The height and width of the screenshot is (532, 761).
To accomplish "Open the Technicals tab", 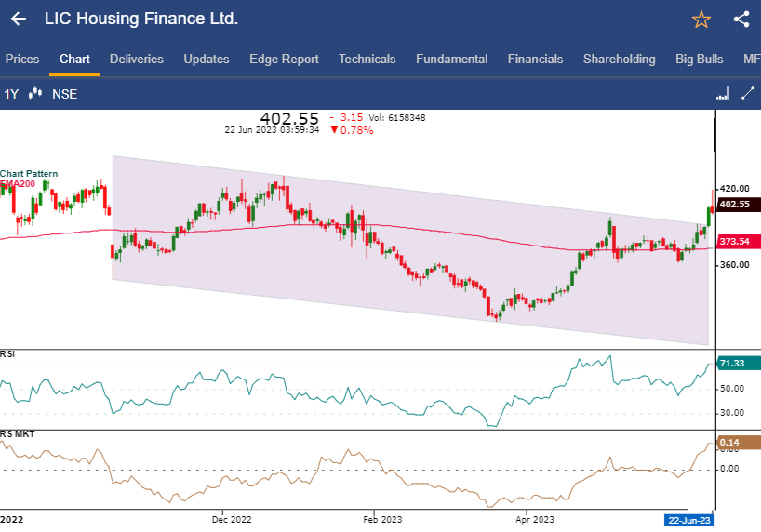I will (x=367, y=60).
